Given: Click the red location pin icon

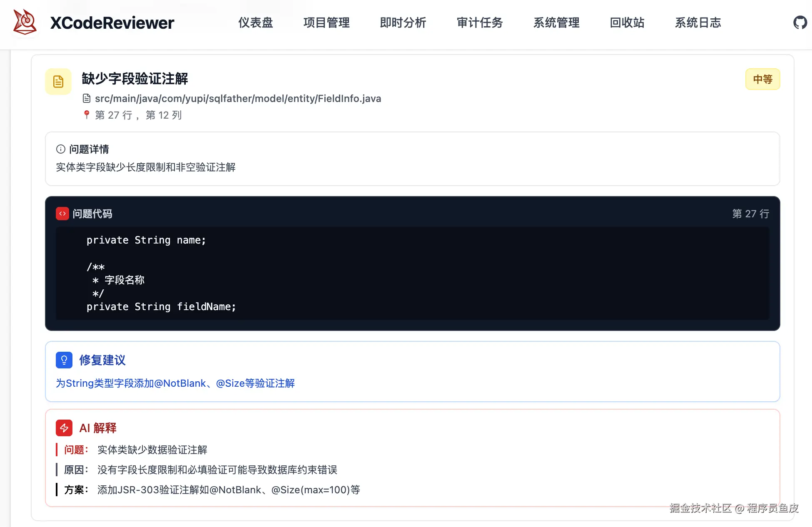Looking at the screenshot, I should pos(87,114).
